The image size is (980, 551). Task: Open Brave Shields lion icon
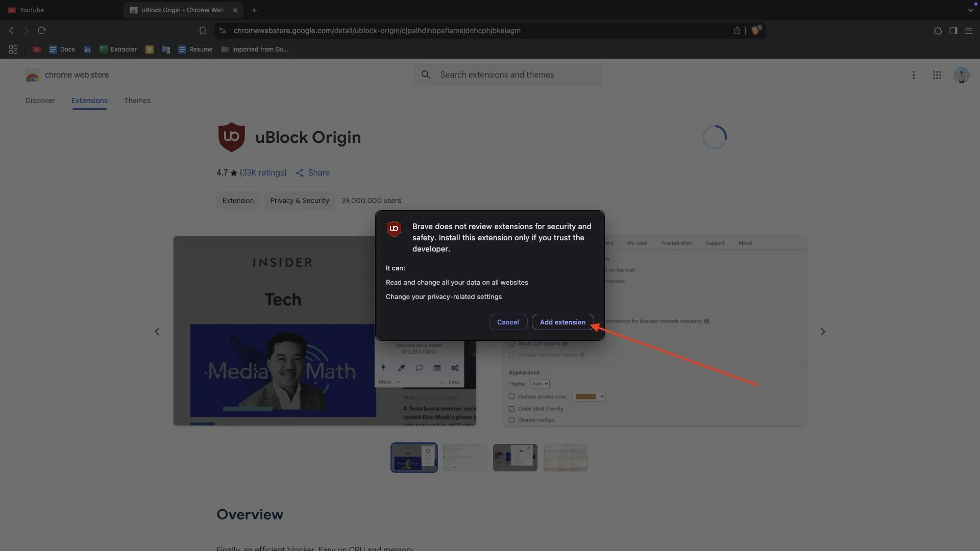tap(756, 30)
